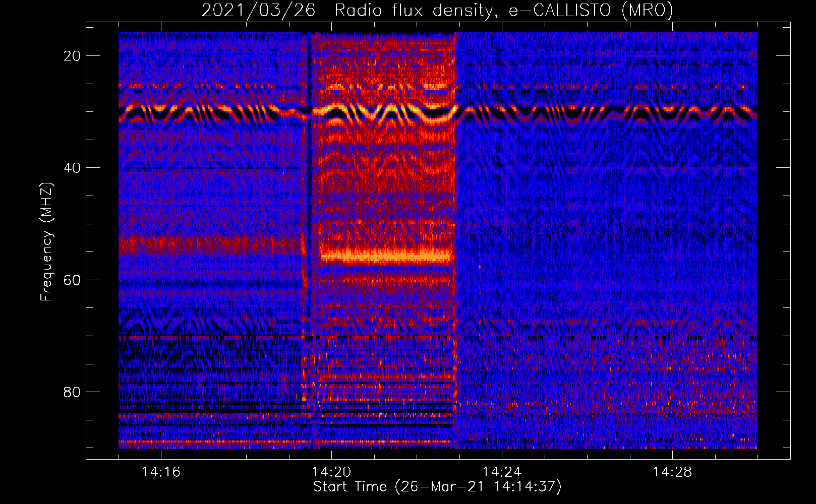Click the 14:20 time tick label
Viewport: 816px width, 504px height.
click(331, 472)
